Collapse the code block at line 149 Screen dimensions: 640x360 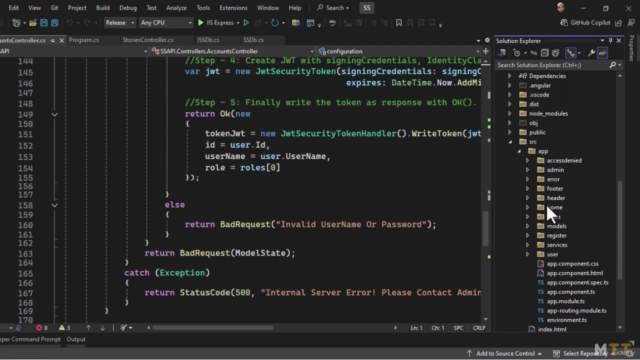(54, 115)
